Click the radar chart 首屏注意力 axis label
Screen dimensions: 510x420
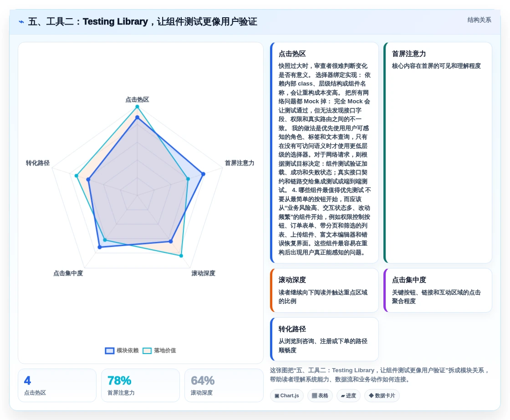240,163
